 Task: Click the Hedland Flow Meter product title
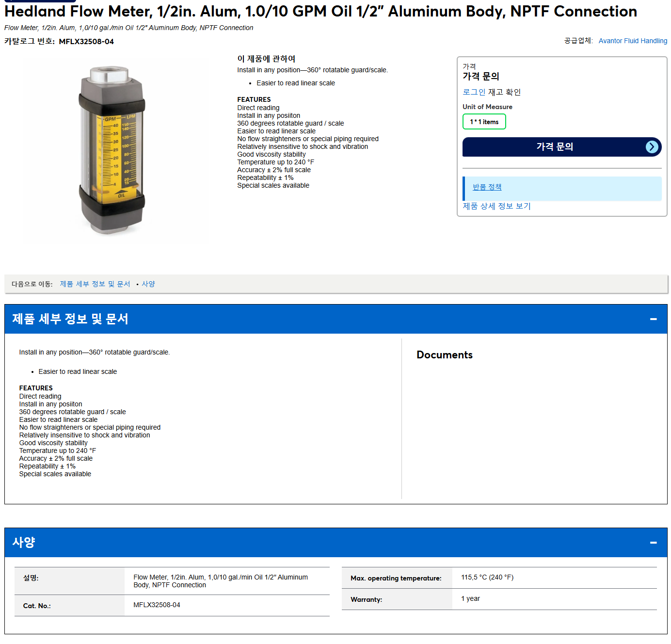pyautogui.click(x=320, y=11)
